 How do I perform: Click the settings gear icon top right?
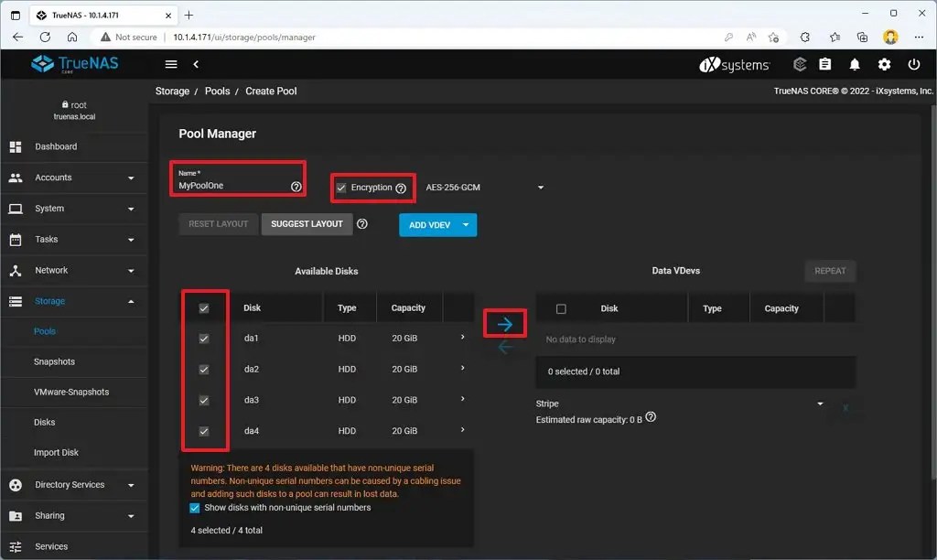[882, 64]
